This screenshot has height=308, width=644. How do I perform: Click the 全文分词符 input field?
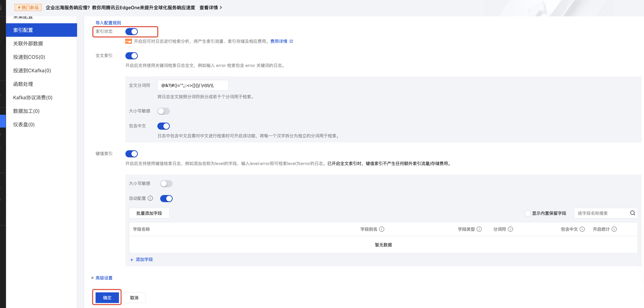pos(193,85)
